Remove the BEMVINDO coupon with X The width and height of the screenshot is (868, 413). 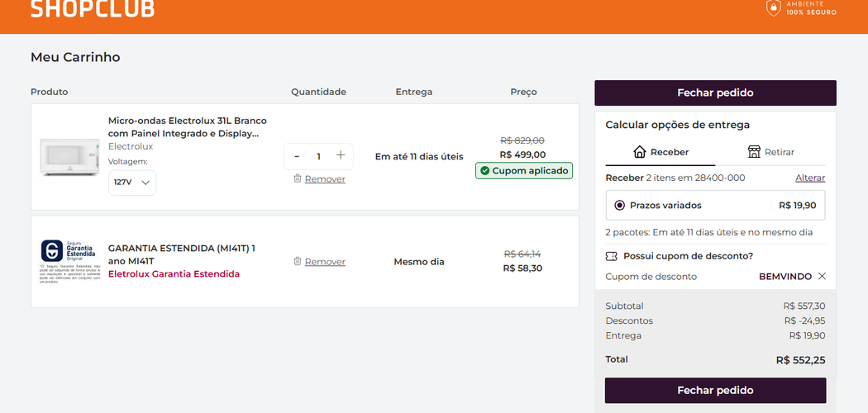point(822,277)
